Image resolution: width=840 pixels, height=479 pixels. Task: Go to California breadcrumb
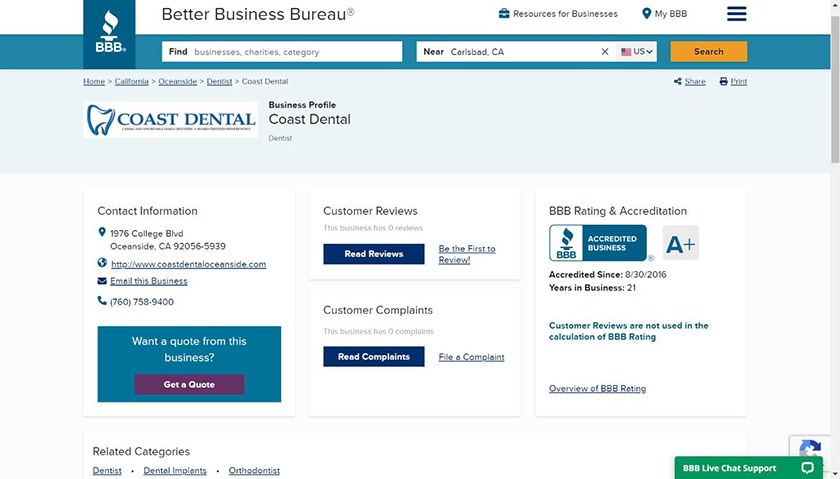pos(131,81)
